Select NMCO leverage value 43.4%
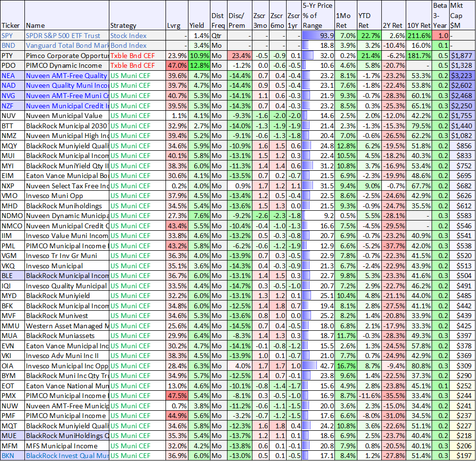 [x=177, y=226]
